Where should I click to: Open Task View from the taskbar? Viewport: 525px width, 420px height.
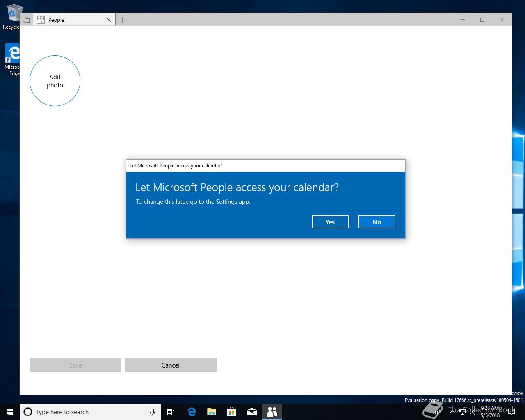click(171, 412)
